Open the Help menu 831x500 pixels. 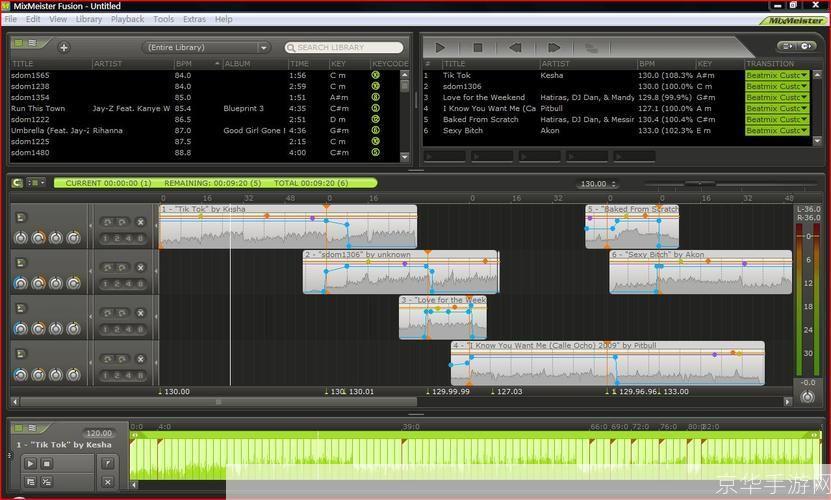pos(223,19)
